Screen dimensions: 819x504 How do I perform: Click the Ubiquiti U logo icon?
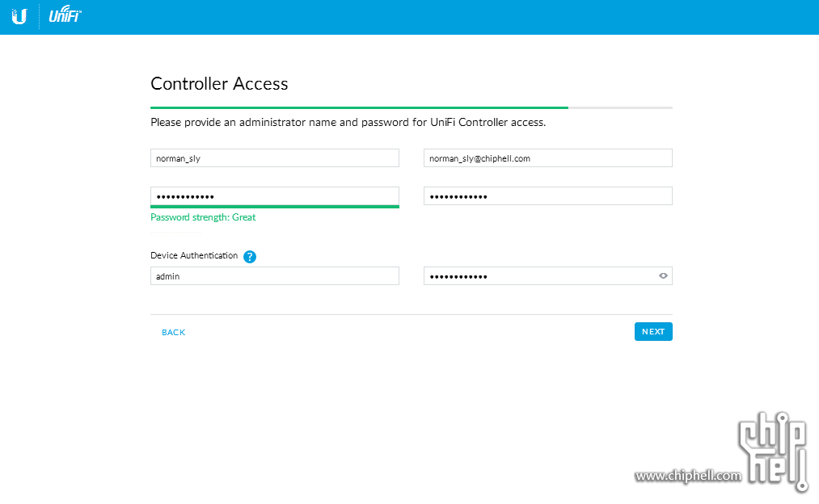tap(19, 17)
